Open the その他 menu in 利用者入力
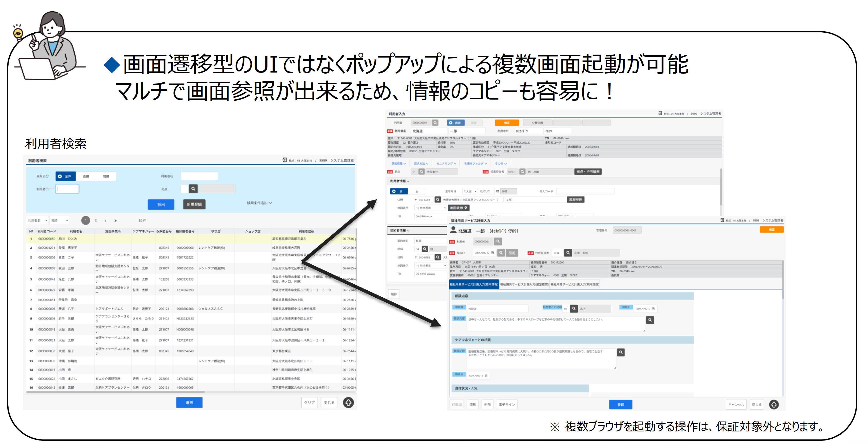 click(x=501, y=164)
